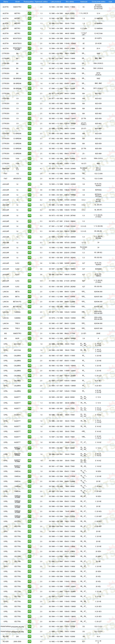Select body cell 1.3 Surf (XF)
The image size is (115, 644).
point(84,34)
